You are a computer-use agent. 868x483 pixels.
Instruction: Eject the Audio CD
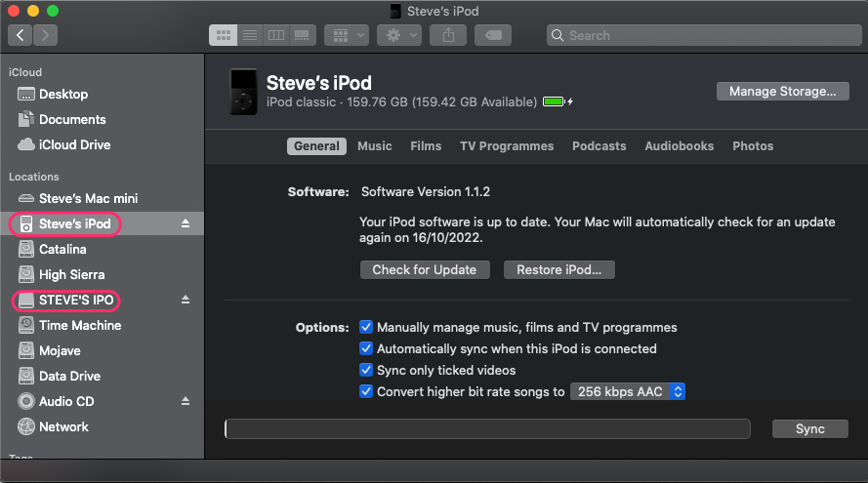186,401
